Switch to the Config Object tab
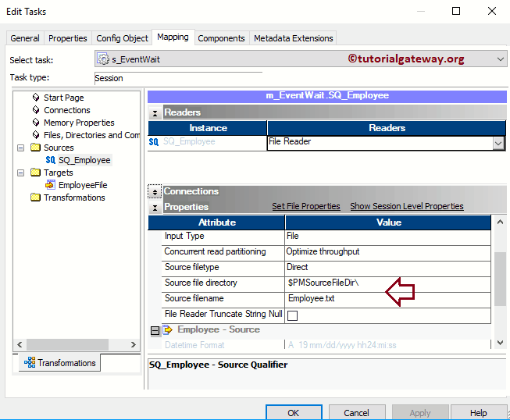Image resolution: width=510 pixels, height=420 pixels. [122, 38]
